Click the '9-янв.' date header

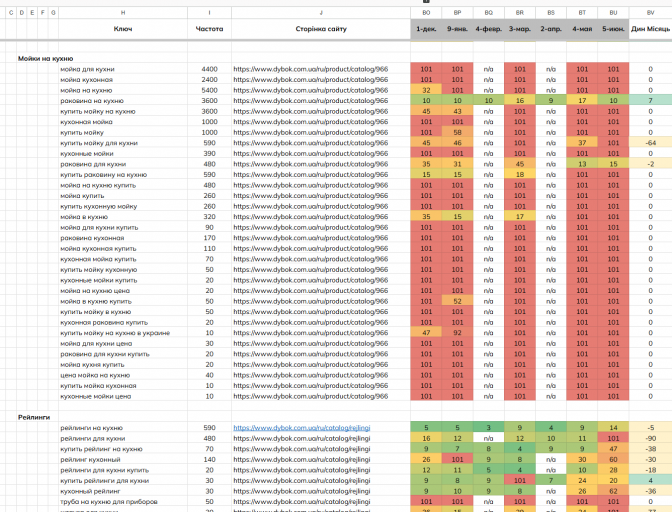pos(457,29)
